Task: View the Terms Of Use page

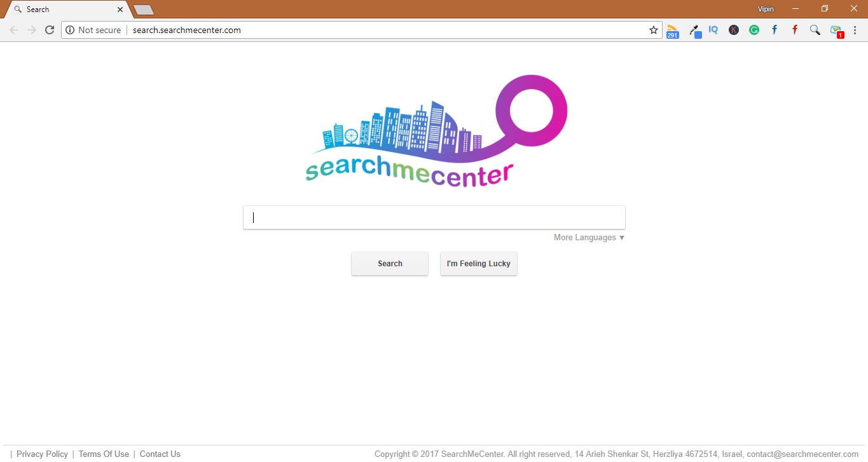Action: [104, 454]
